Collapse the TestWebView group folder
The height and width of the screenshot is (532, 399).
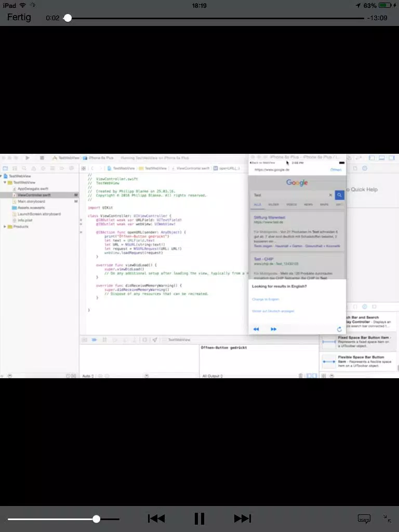(x=5, y=182)
